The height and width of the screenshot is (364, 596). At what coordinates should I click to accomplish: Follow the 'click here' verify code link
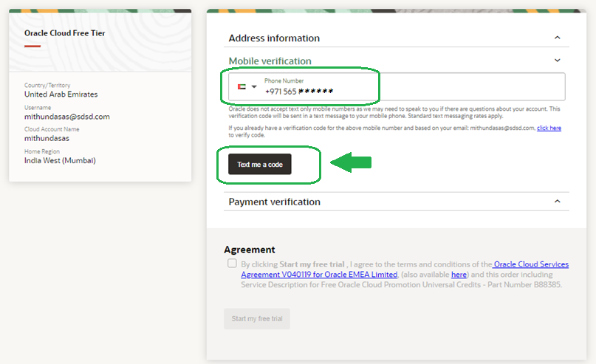(549, 128)
